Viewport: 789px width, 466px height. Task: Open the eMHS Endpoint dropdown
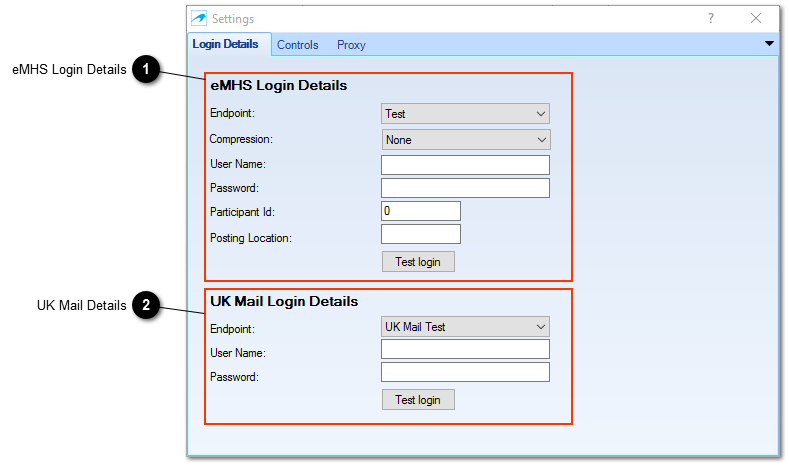[x=465, y=114]
